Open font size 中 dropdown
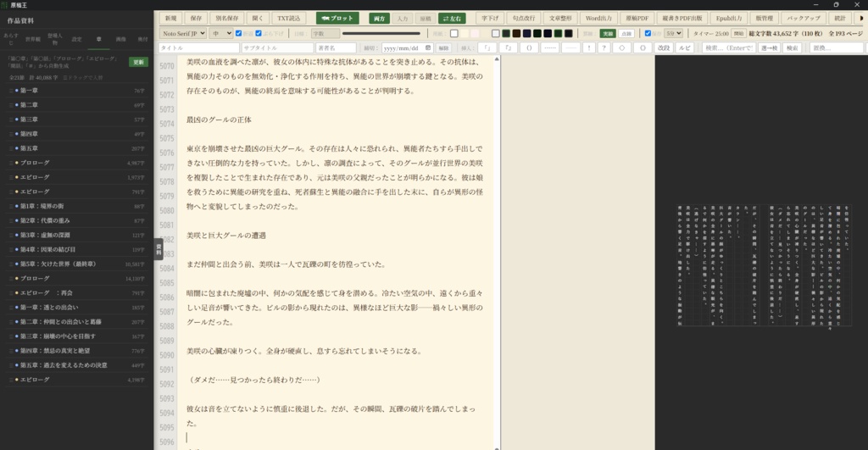This screenshot has width=868, height=450. coord(221,33)
